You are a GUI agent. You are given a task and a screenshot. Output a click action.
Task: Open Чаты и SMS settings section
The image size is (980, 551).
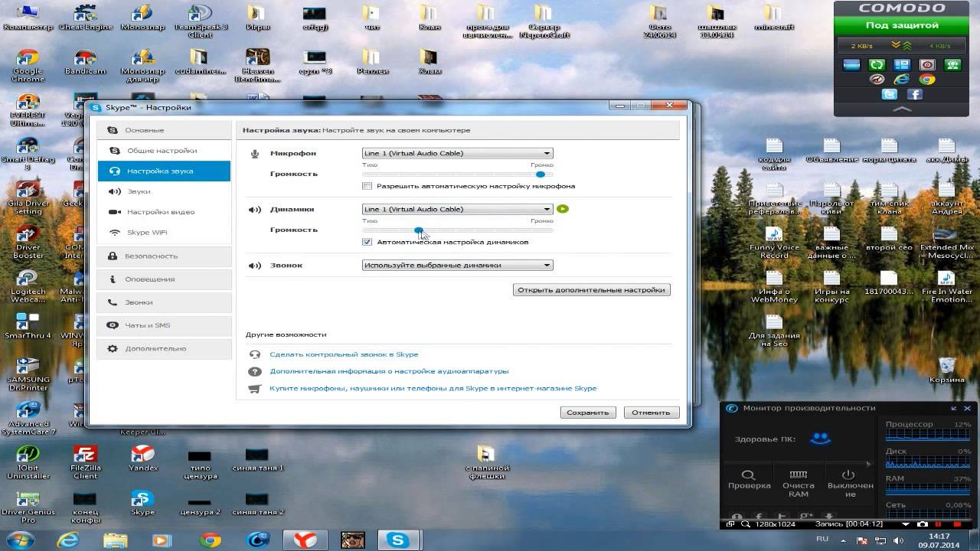165,325
